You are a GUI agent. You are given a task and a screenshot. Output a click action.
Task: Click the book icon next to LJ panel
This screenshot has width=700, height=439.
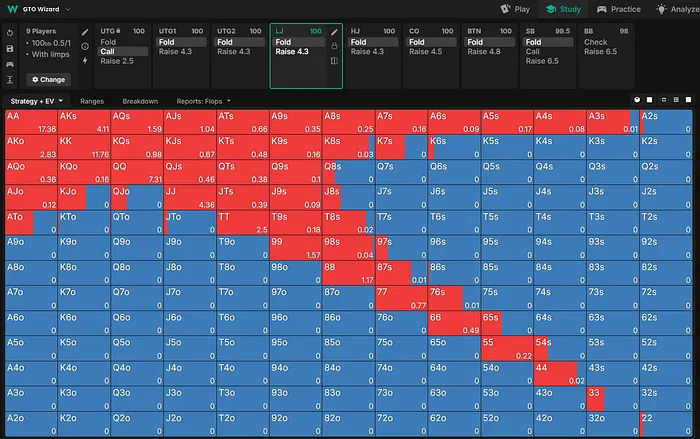pyautogui.click(x=334, y=61)
